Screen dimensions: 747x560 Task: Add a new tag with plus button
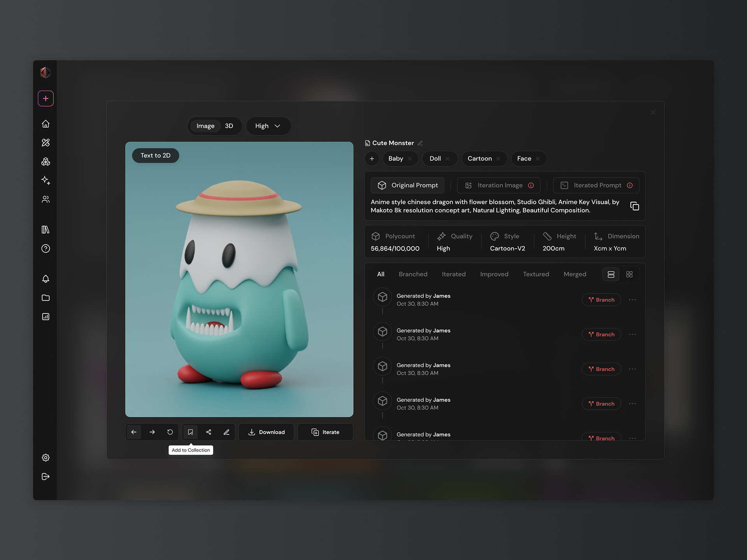click(x=372, y=159)
